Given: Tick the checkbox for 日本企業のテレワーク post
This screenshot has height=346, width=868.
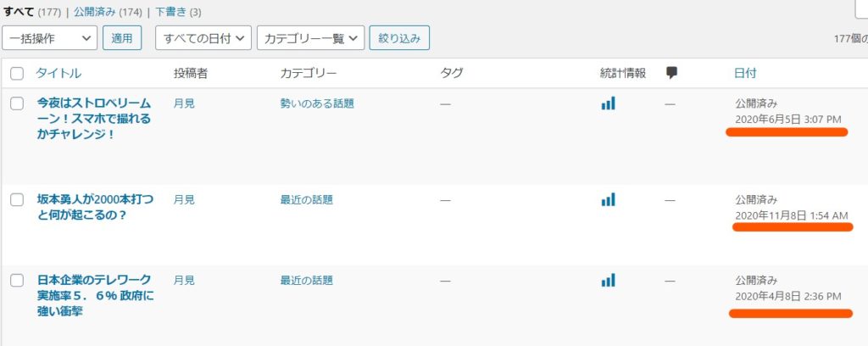Looking at the screenshot, I should (x=17, y=280).
